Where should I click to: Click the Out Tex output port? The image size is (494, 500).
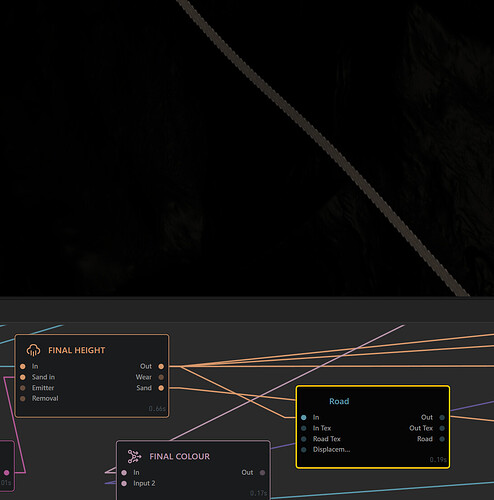442,428
